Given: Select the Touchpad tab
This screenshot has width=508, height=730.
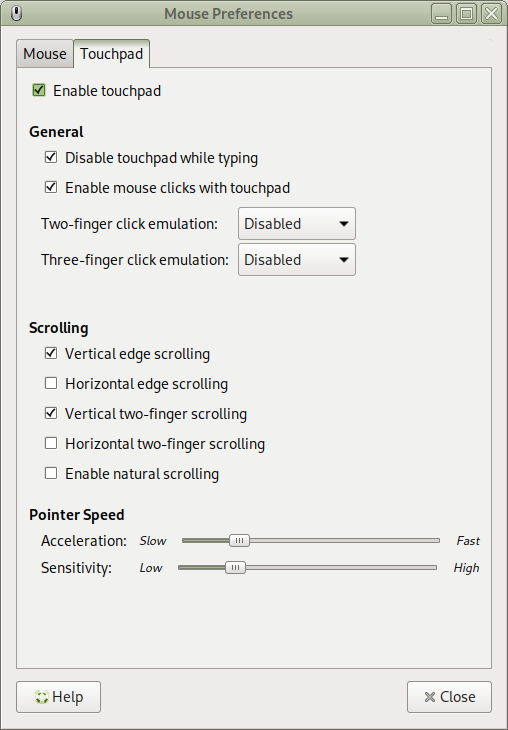Looking at the screenshot, I should [x=111, y=54].
